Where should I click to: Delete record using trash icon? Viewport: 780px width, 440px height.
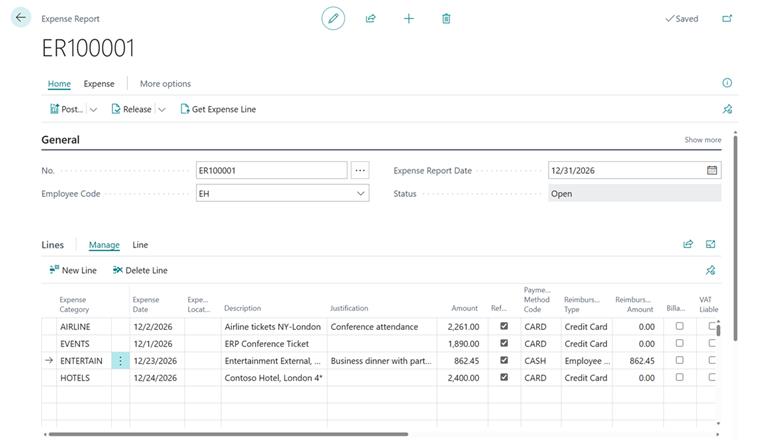click(446, 18)
